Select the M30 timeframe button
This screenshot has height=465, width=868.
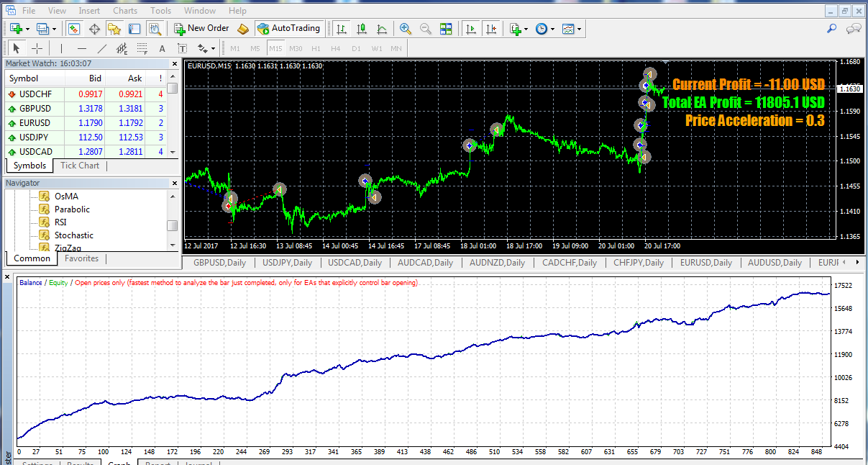[x=296, y=49]
